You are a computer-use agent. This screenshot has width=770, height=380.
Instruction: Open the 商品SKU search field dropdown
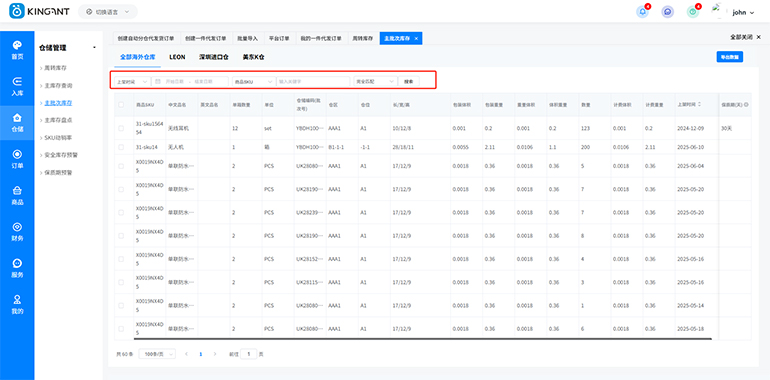click(253, 81)
